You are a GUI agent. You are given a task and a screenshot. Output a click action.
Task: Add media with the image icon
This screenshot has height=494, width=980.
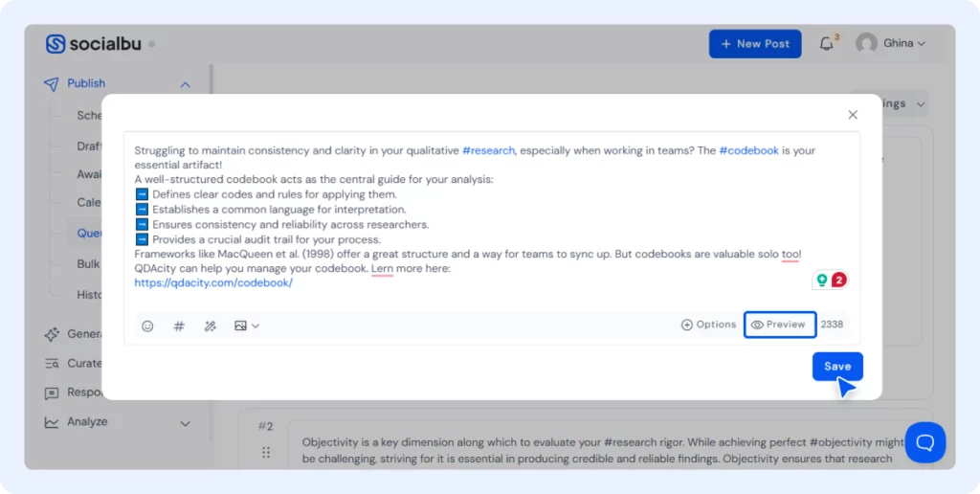[x=240, y=326]
